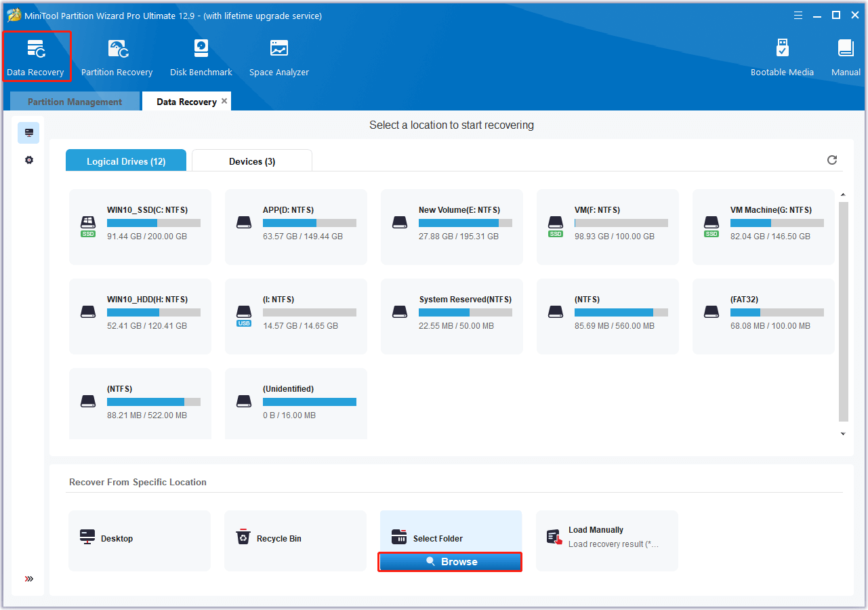This screenshot has width=868, height=610.
Task: Switch to Partition Management tab
Action: (75, 102)
